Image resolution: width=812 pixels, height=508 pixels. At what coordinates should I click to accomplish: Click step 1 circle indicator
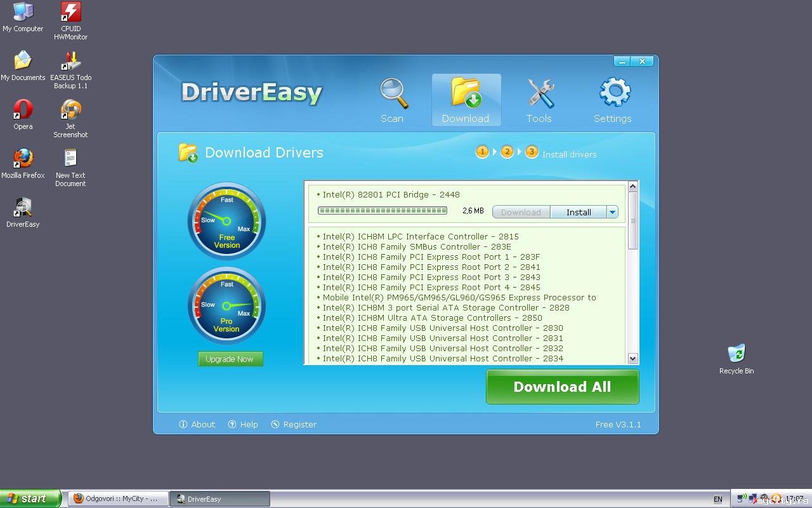pos(483,152)
